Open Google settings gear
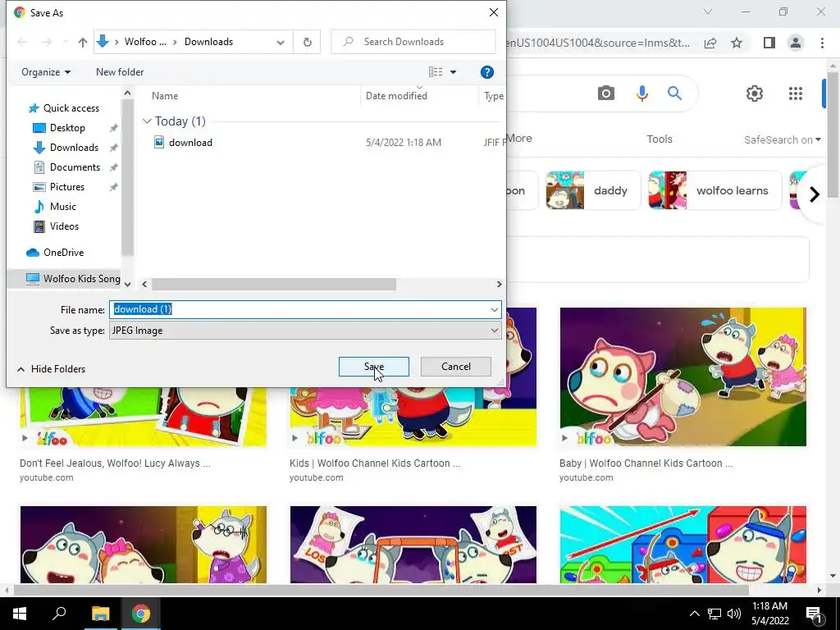Image resolution: width=840 pixels, height=630 pixels. click(x=755, y=94)
